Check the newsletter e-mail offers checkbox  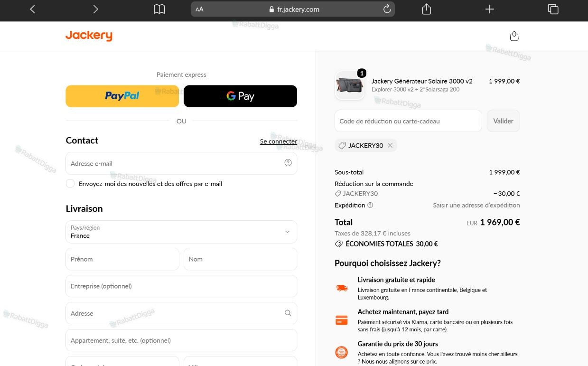tap(70, 184)
